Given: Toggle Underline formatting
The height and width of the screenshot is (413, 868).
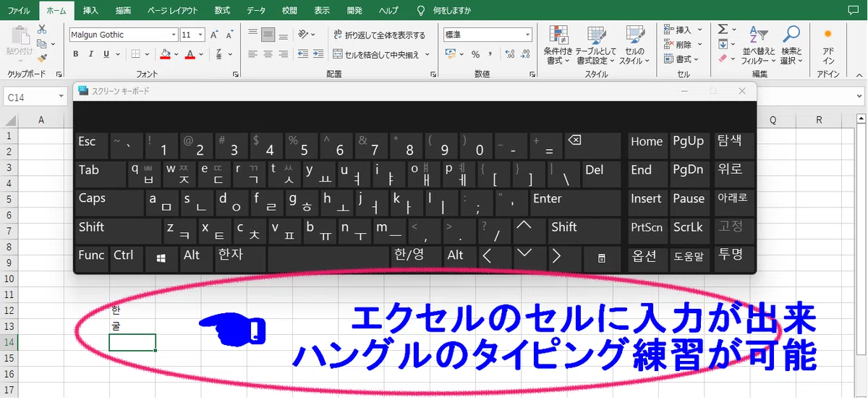Looking at the screenshot, I should (x=106, y=54).
